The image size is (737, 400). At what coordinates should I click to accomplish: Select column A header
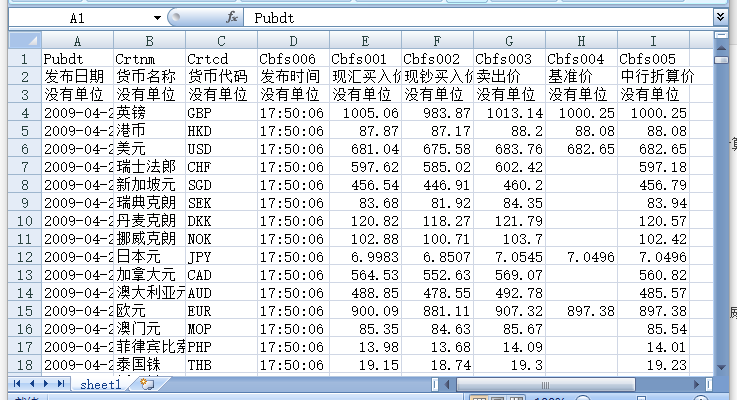77,41
